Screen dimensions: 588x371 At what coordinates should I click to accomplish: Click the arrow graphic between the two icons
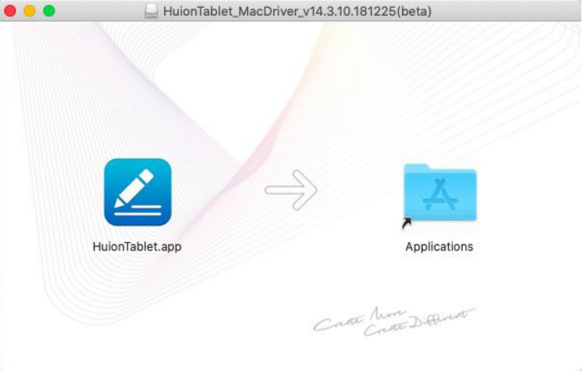pyautogui.click(x=291, y=190)
